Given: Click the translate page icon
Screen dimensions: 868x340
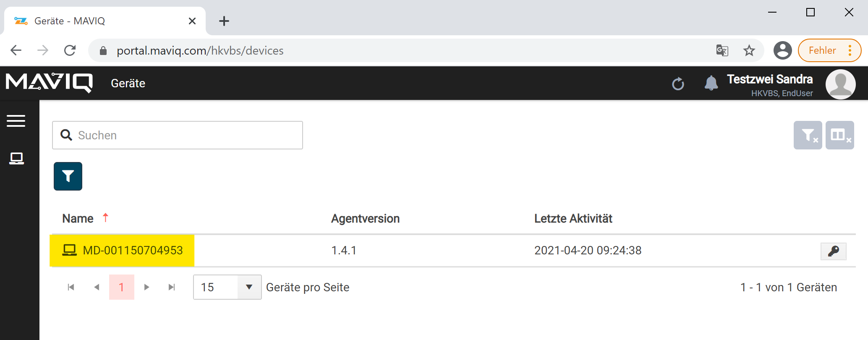Looking at the screenshot, I should (722, 51).
